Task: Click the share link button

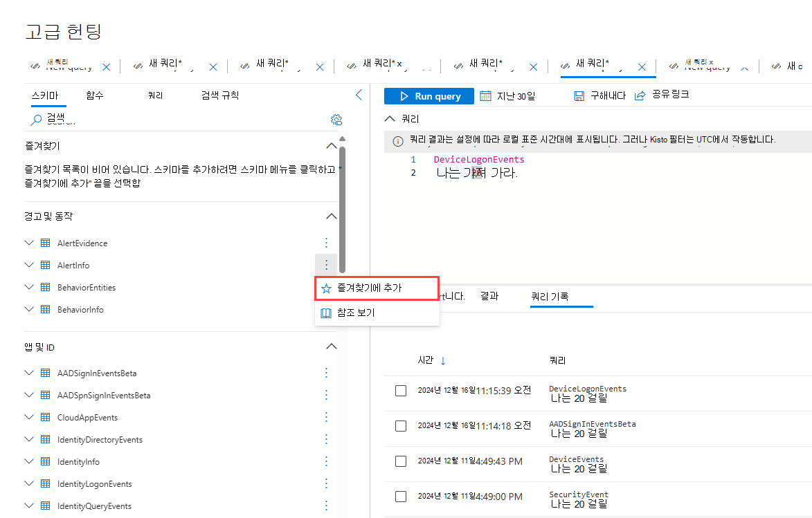Action: (662, 95)
